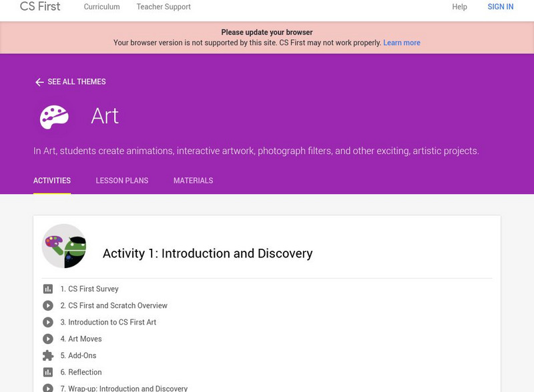Switch to the LESSON PLANS tab
534x392 pixels.
[122, 181]
